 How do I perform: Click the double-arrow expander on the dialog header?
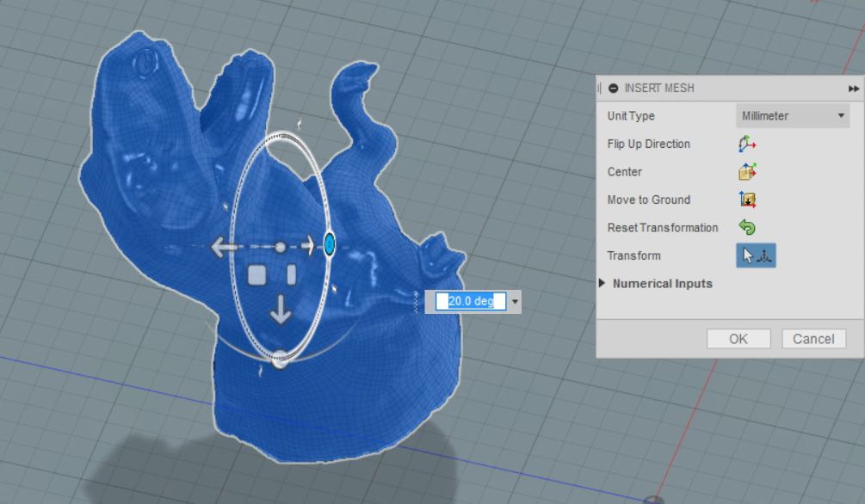[852, 88]
